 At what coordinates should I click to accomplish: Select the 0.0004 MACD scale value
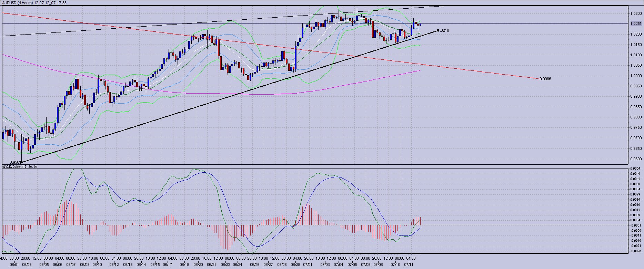click(636, 220)
